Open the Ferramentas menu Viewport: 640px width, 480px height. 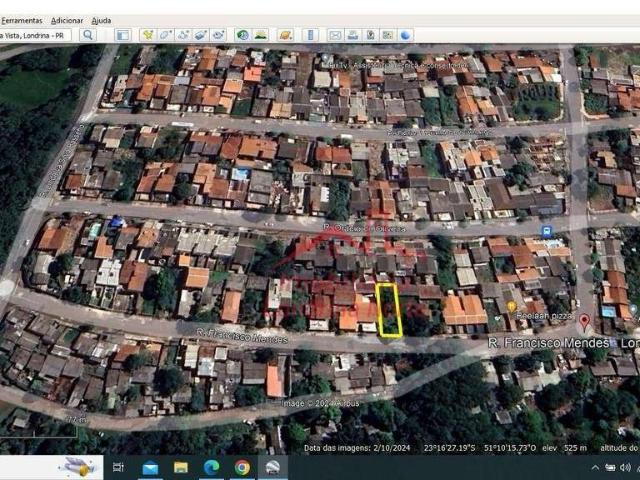point(21,20)
